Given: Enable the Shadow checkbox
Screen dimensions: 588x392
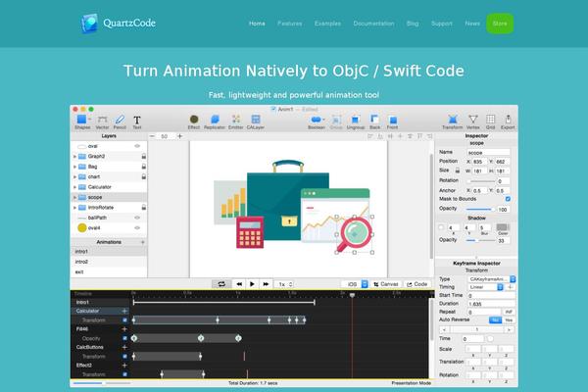Looking at the screenshot, I should [441, 227].
